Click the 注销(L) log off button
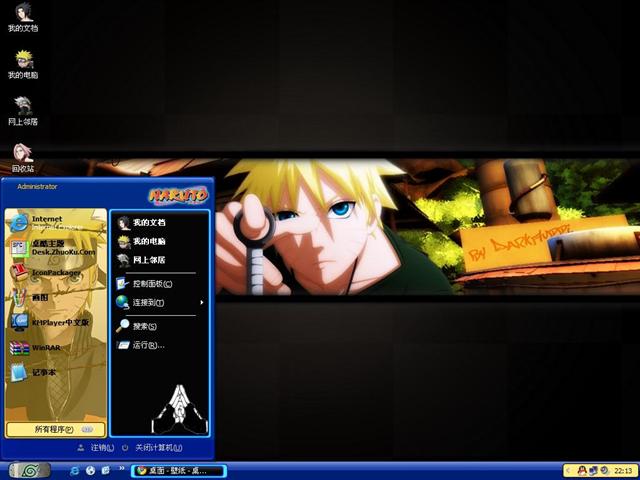Image resolution: width=640 pixels, height=480 pixels. coord(96,448)
